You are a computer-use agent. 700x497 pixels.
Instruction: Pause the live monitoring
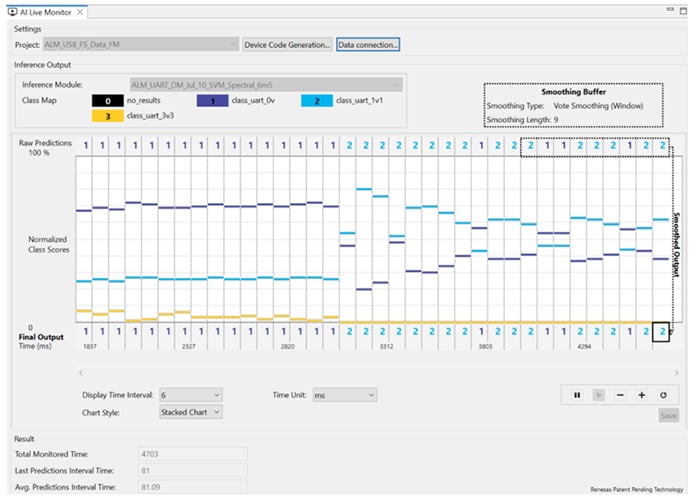[x=577, y=395]
